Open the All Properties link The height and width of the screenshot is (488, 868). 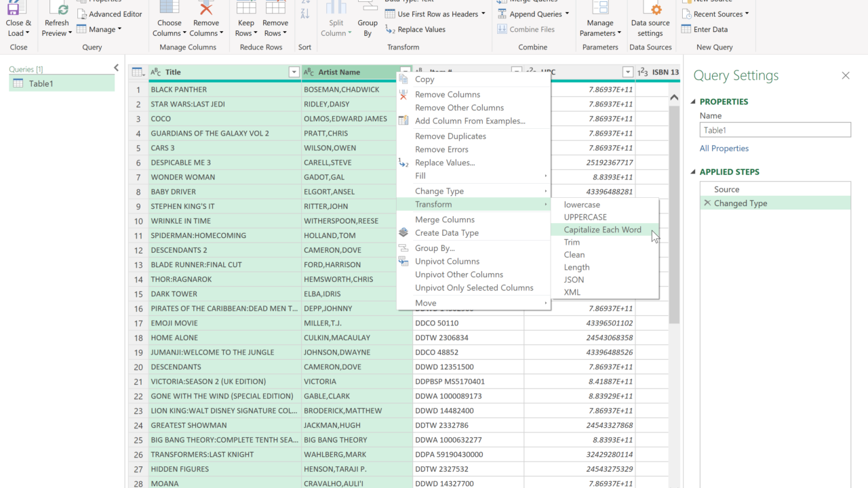pyautogui.click(x=724, y=148)
